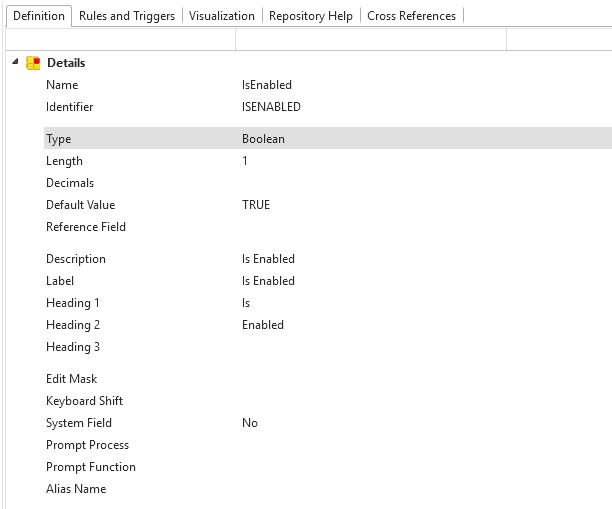Collapse the Details section
Viewport: 612px width, 509px height.
[15, 62]
